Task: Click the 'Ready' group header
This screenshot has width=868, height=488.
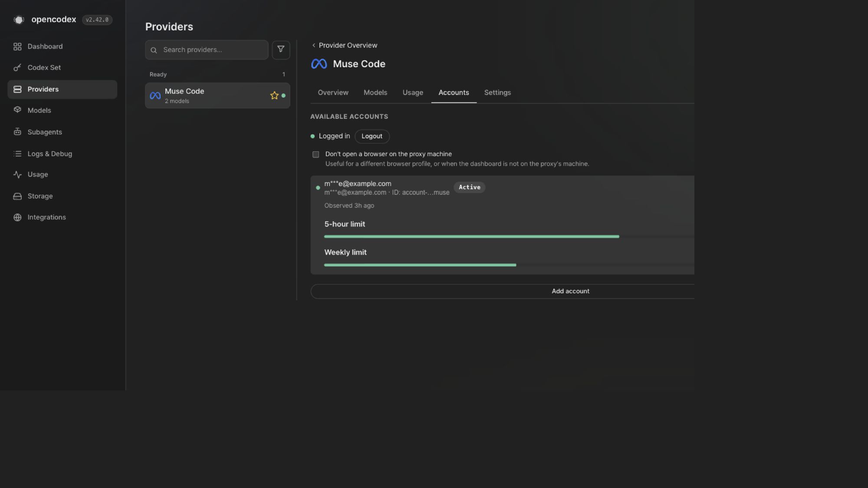Action: coord(158,75)
